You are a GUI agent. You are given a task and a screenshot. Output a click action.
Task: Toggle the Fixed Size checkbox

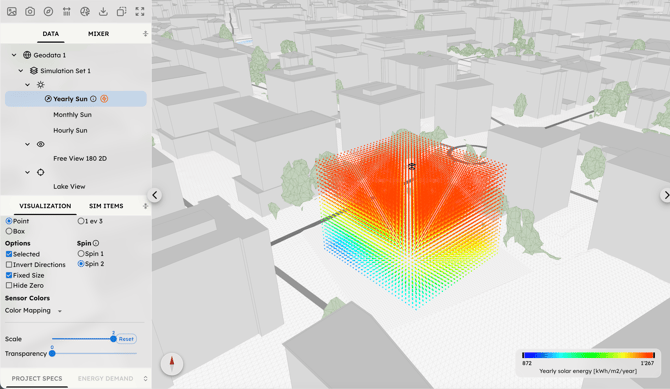pyautogui.click(x=9, y=275)
